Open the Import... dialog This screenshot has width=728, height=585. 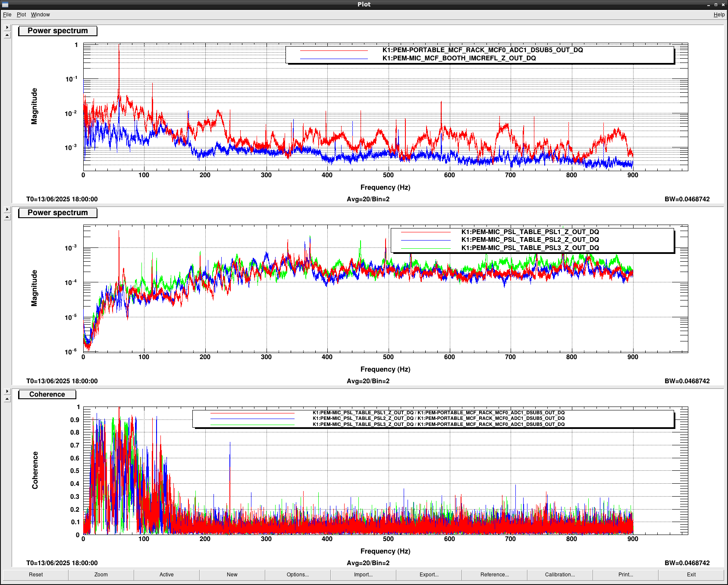(x=364, y=575)
